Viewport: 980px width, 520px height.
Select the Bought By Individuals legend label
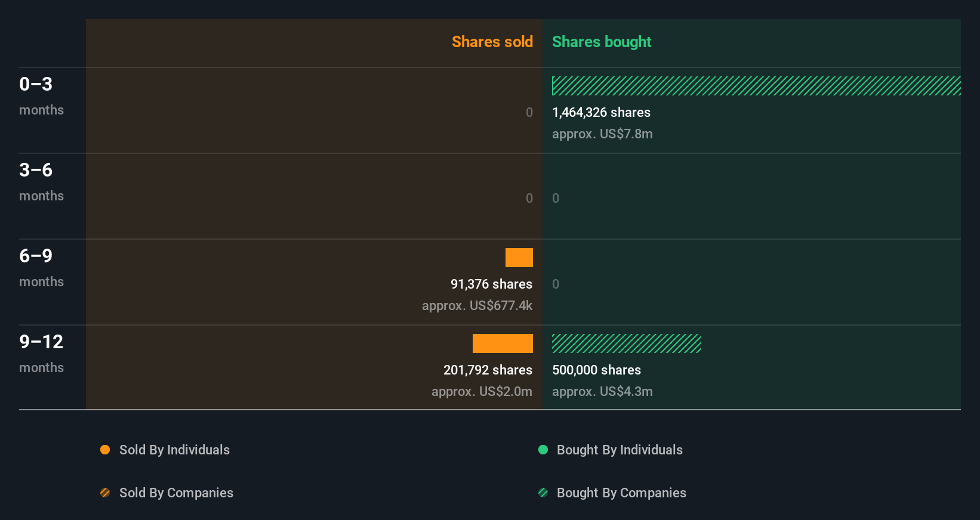point(620,450)
